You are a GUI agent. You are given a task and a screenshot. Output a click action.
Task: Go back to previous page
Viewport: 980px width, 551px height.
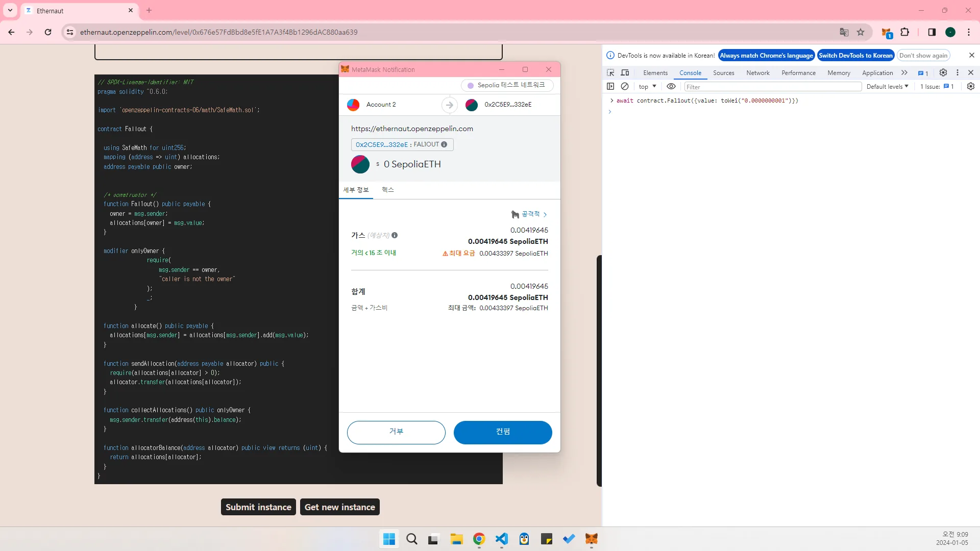point(11,32)
